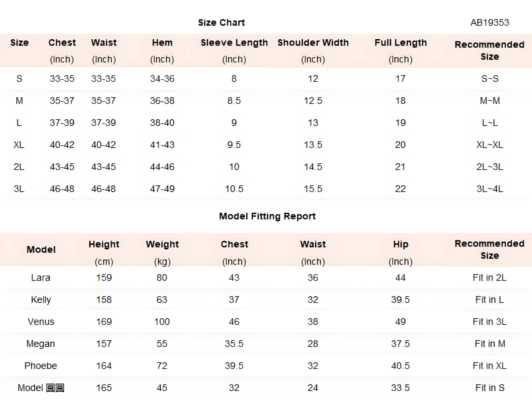Select the 2L~3L recommended size

pyautogui.click(x=490, y=167)
